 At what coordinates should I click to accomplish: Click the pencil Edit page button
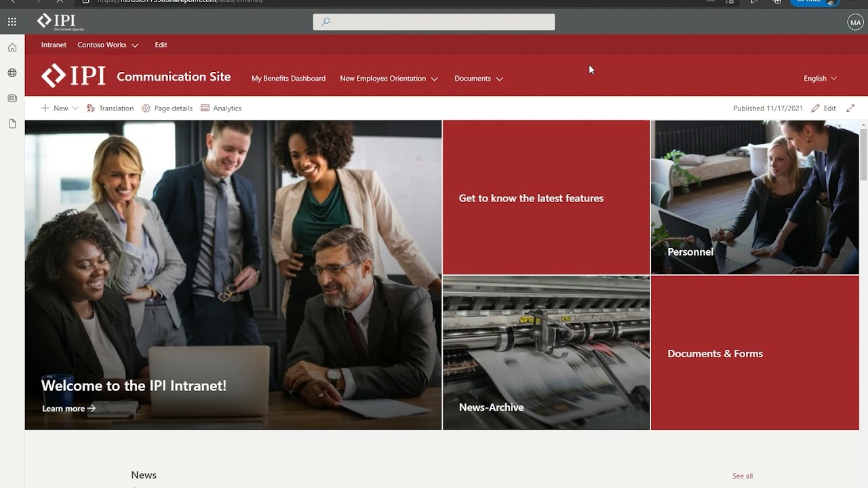(x=823, y=108)
